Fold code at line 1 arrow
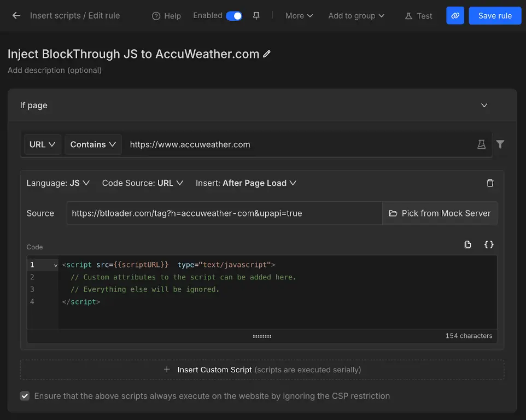The width and height of the screenshot is (526, 420). 56,265
